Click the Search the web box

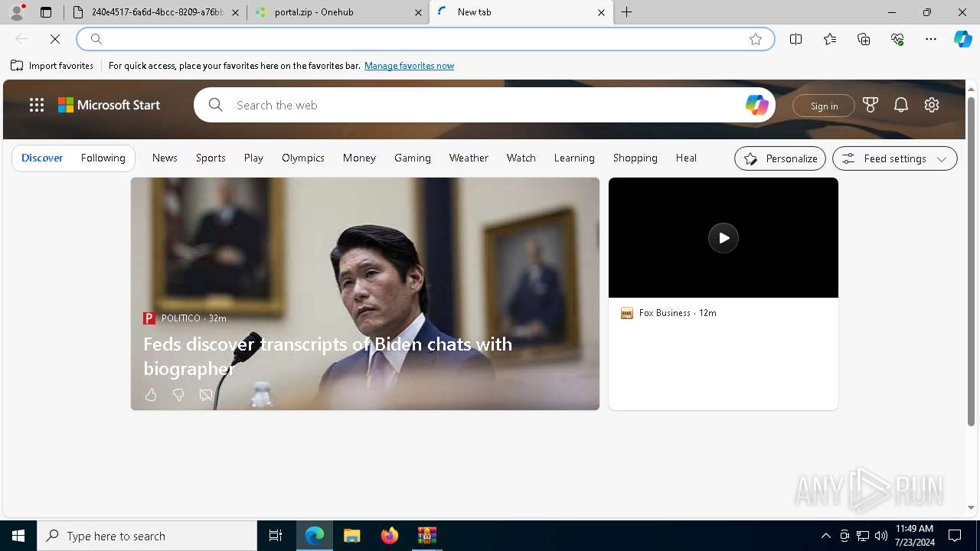click(486, 106)
